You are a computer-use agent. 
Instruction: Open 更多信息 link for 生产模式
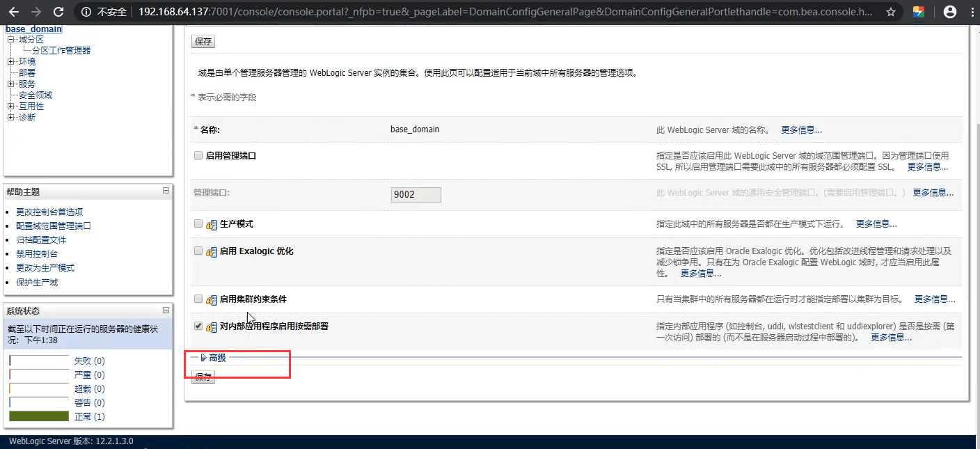[x=876, y=224]
